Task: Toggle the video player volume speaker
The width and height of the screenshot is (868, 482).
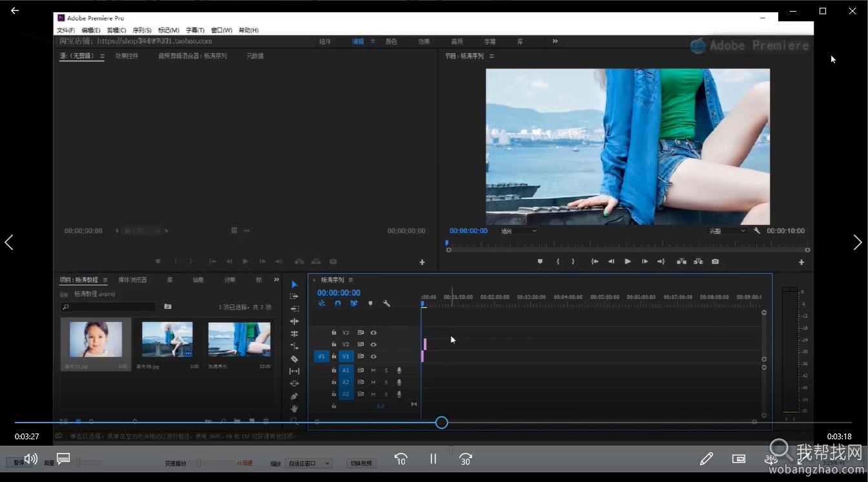Action: (30, 459)
